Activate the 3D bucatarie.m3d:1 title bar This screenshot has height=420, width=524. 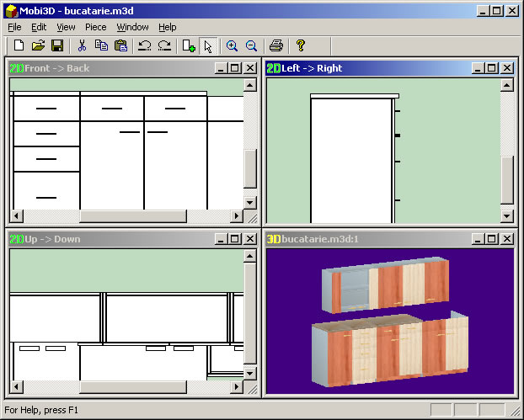click(390, 239)
